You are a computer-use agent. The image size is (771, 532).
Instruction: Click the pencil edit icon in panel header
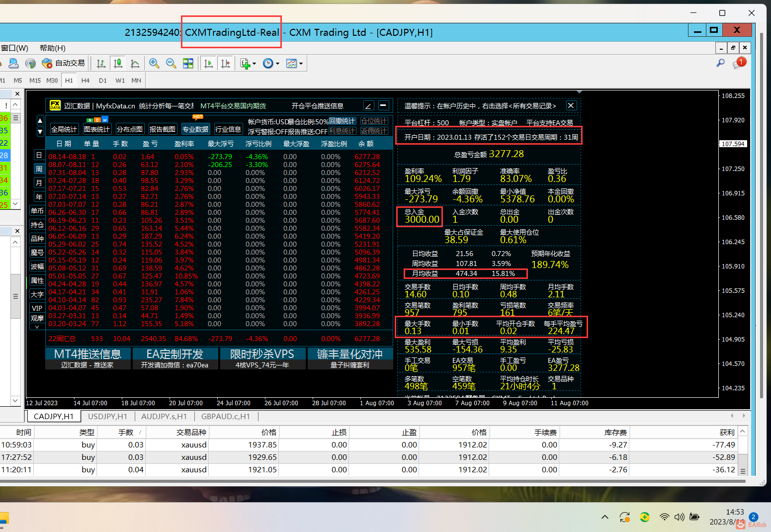click(368, 105)
